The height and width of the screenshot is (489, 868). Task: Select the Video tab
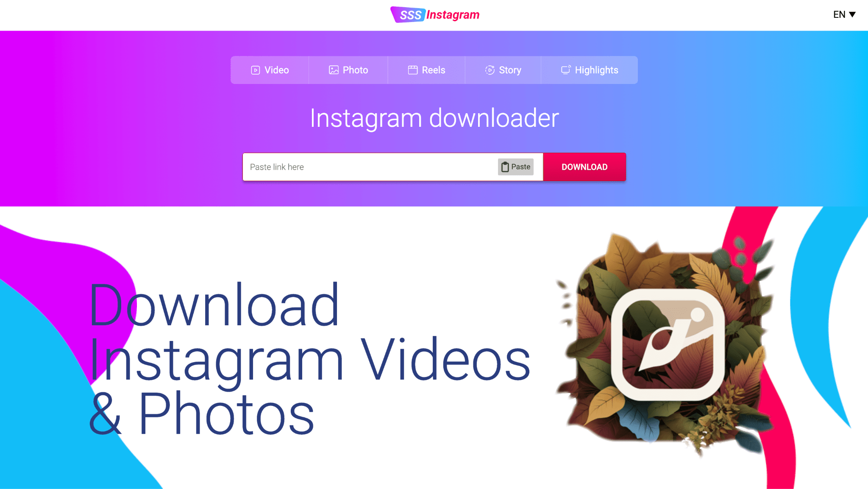click(x=270, y=70)
